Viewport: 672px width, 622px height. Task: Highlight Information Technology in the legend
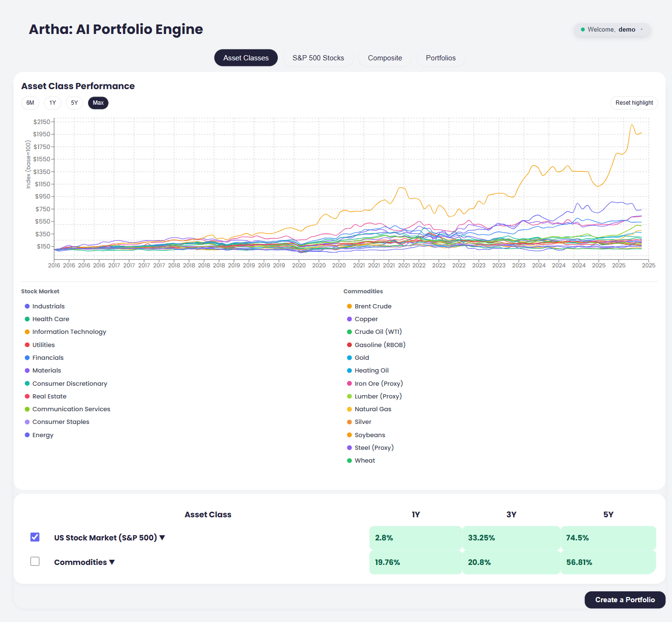(66, 332)
